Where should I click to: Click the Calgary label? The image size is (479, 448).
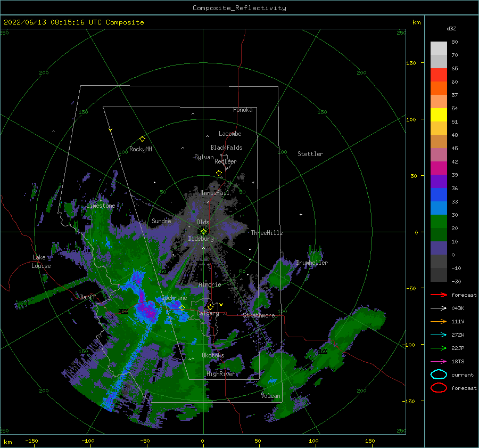pos(208,313)
